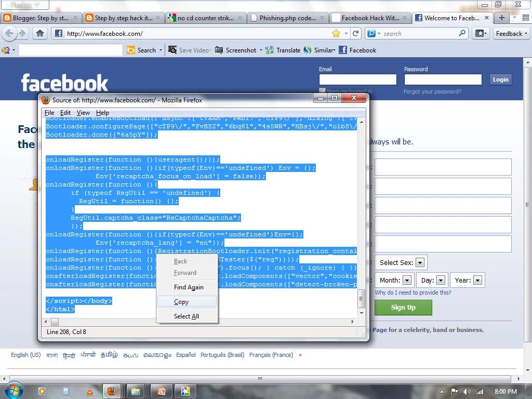Expand the Screenshot dropdown arrow
Image resolution: width=532 pixels, height=399 pixels.
261,50
